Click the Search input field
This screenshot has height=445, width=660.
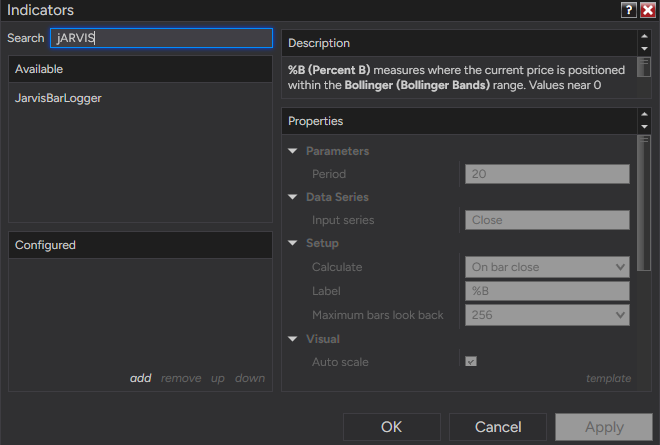coord(161,38)
